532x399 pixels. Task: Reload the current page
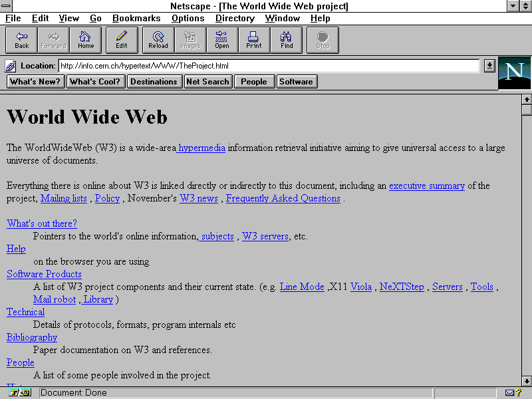point(158,41)
